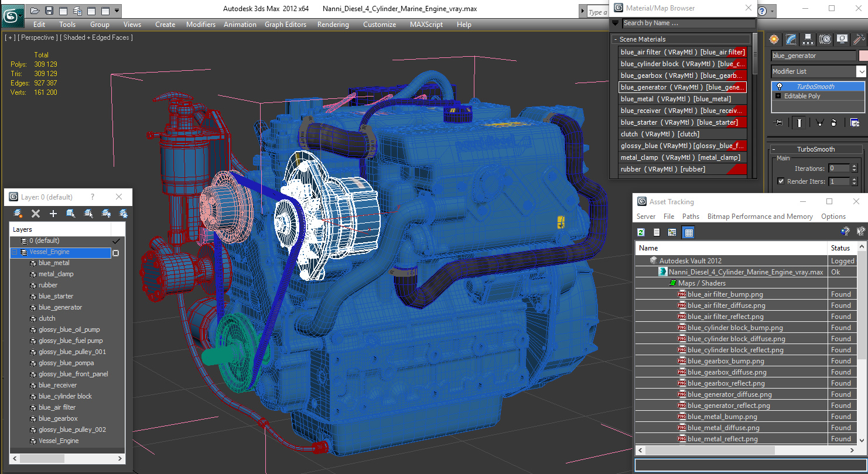Click the Iterations spinner arrows
The height and width of the screenshot is (474, 868).
pyautogui.click(x=856, y=169)
